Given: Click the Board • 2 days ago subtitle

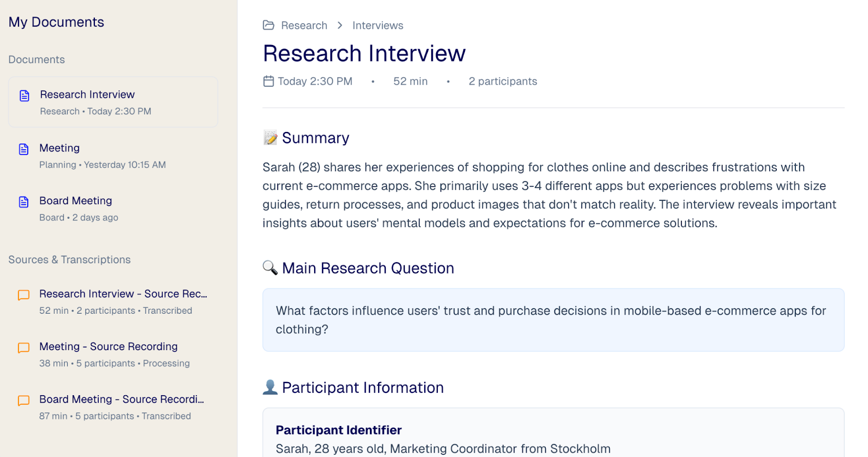Looking at the screenshot, I should point(79,218).
